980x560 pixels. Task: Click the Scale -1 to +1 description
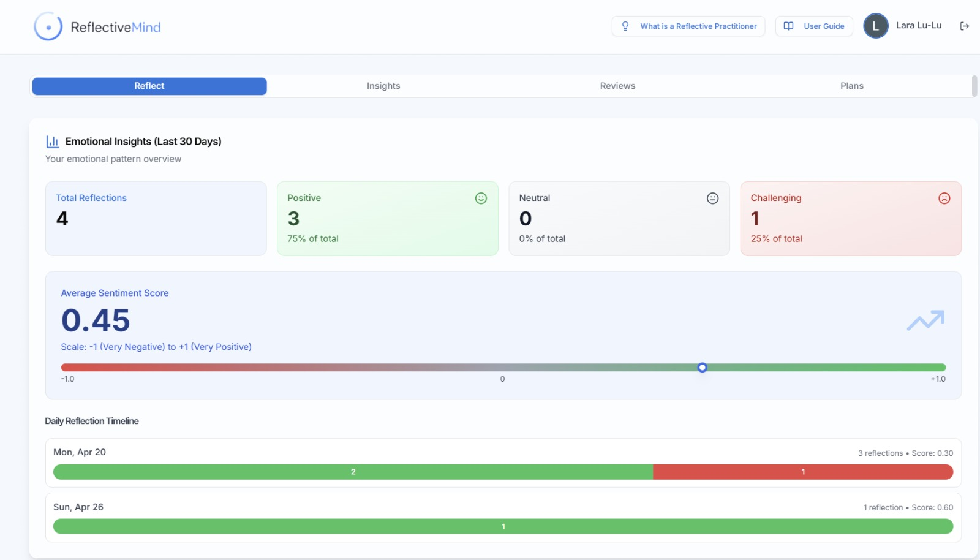point(156,347)
